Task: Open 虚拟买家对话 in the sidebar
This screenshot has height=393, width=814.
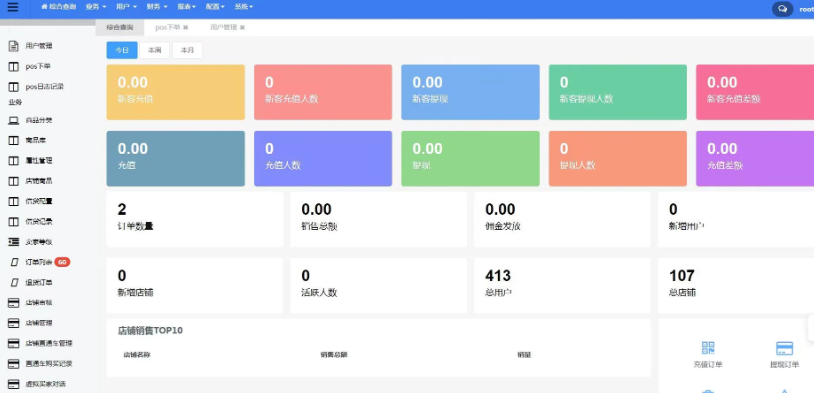Action: click(46, 384)
